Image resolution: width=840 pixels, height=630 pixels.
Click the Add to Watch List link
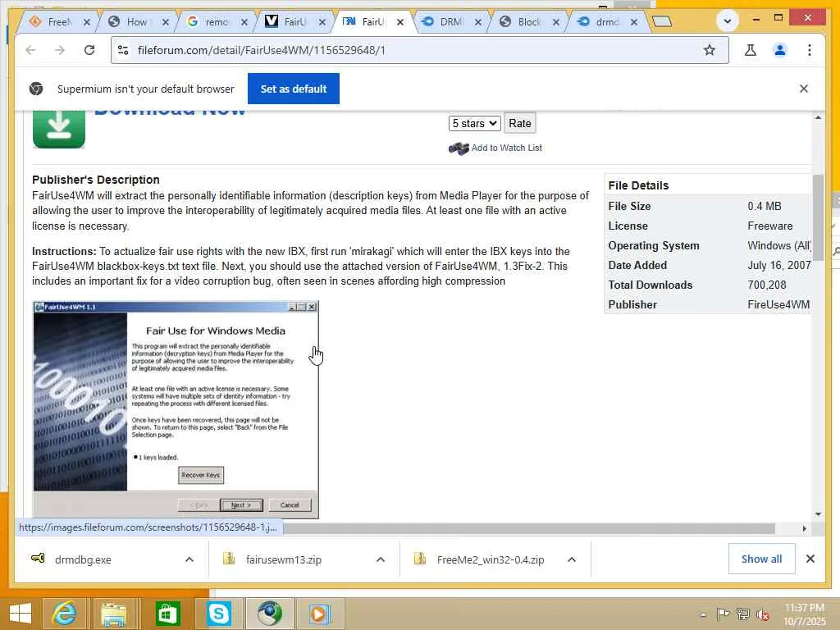(507, 148)
